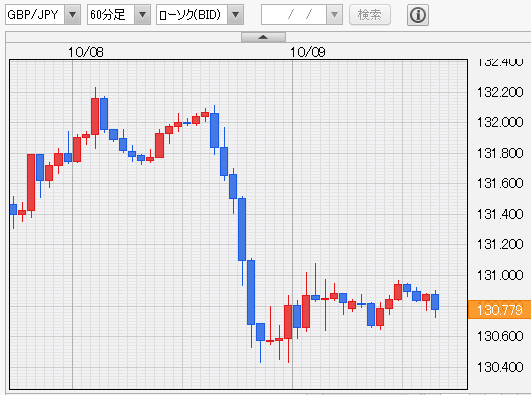Open the ローソク(BID) chart type dropdown

200,15
